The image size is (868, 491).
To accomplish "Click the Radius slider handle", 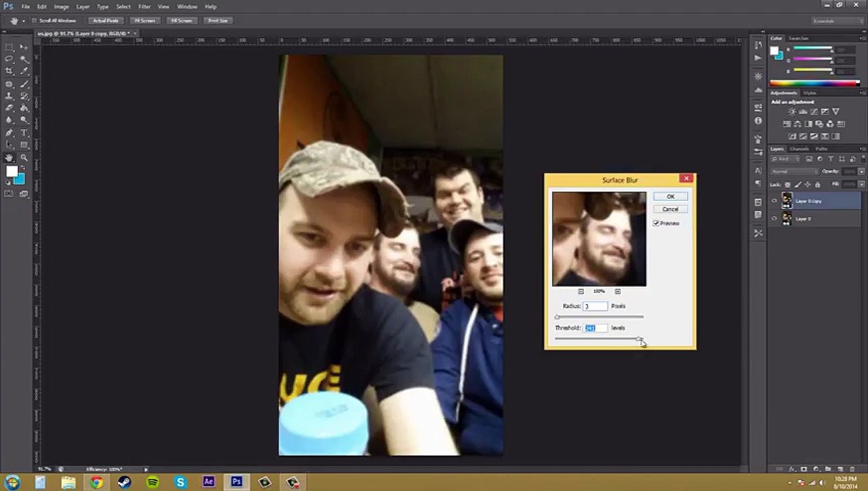I will [558, 316].
